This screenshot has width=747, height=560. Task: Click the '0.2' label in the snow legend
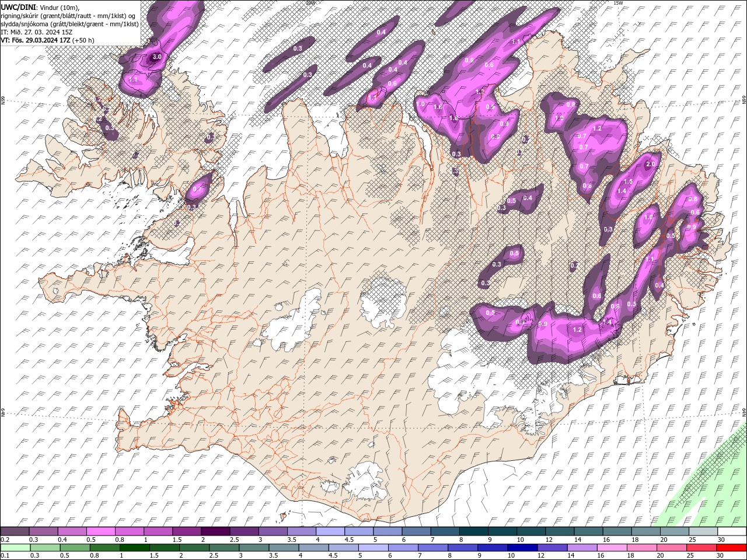[5, 540]
